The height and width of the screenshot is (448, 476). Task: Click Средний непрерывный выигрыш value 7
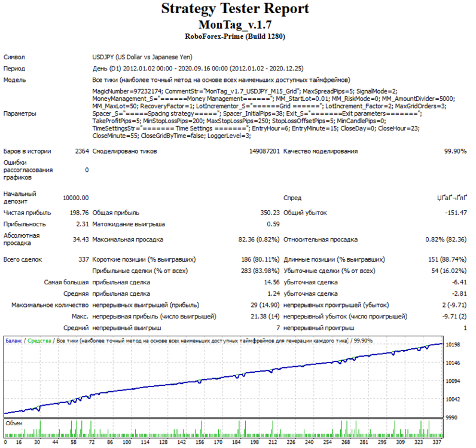[278, 328]
